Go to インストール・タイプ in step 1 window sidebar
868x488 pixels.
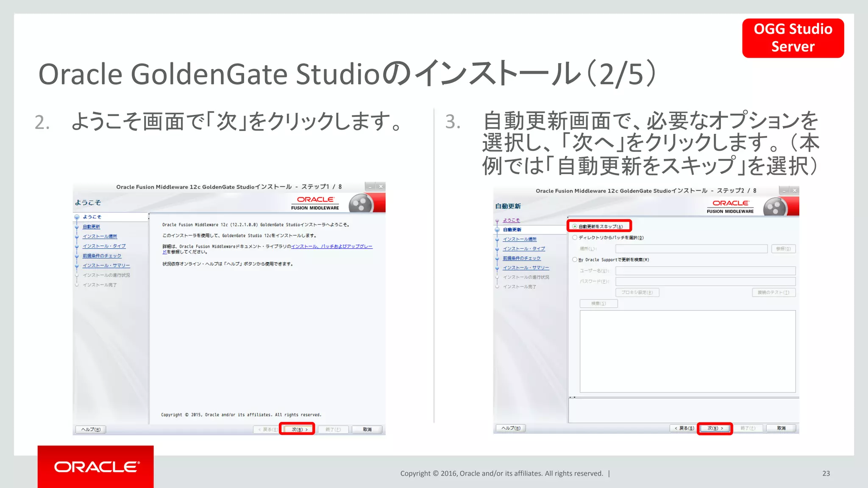pos(104,246)
